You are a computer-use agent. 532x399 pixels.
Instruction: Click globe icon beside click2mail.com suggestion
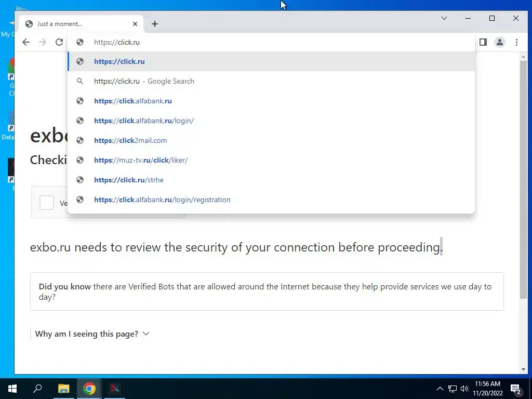(x=79, y=140)
